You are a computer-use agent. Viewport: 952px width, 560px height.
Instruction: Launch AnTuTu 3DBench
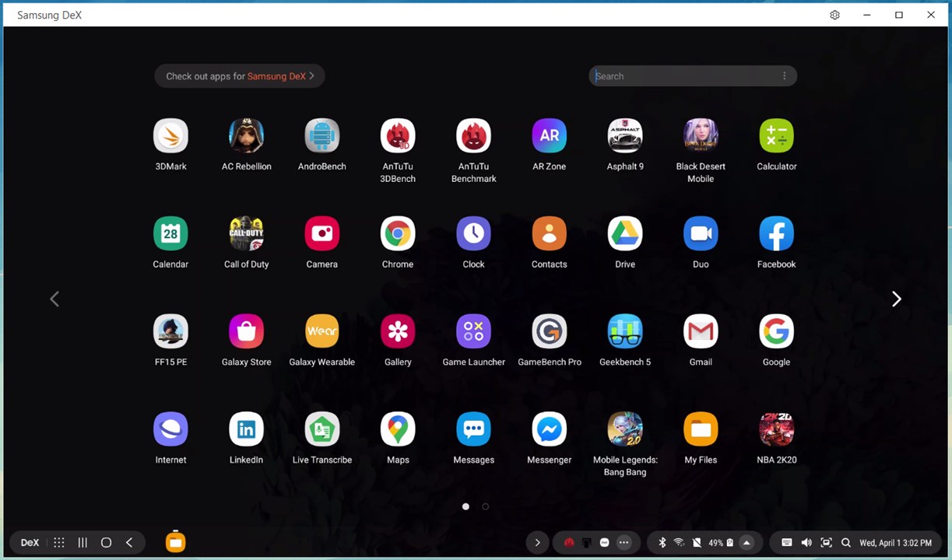(398, 136)
